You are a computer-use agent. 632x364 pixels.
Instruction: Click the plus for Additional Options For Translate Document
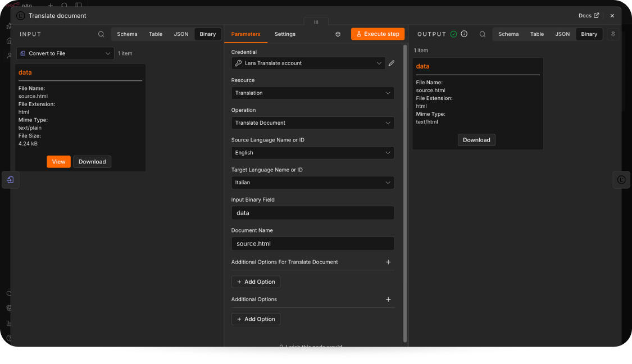388,262
